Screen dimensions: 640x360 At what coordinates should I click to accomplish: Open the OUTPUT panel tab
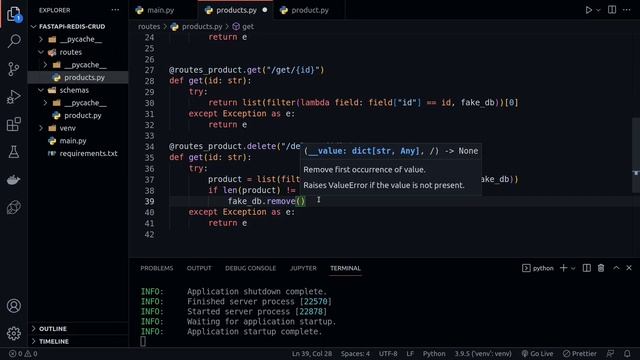pyautogui.click(x=199, y=268)
